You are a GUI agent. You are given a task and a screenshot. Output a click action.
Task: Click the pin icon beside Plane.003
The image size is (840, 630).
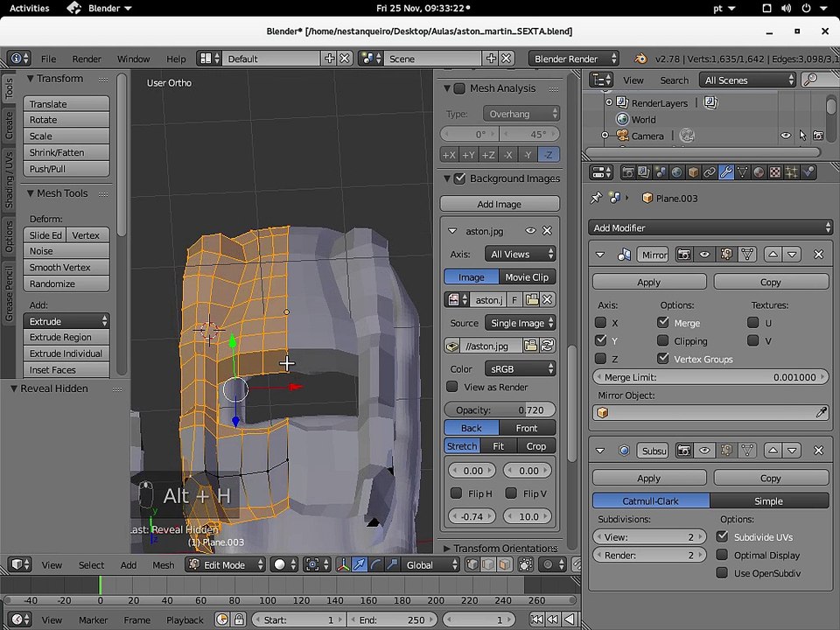[596, 199]
